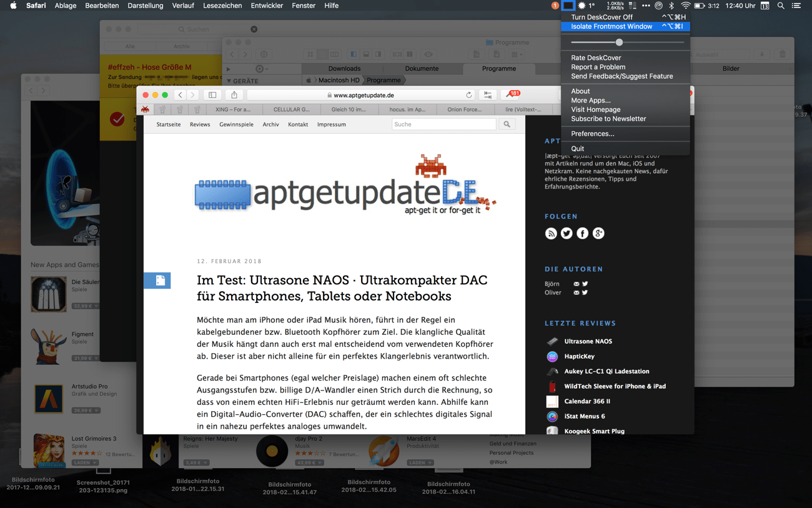Open Reviews in site navigation
Image resolution: width=812 pixels, height=508 pixels.
tap(200, 124)
